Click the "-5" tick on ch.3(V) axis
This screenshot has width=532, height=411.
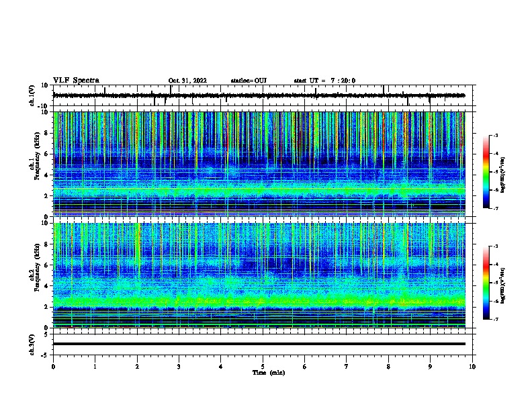pos(46,355)
